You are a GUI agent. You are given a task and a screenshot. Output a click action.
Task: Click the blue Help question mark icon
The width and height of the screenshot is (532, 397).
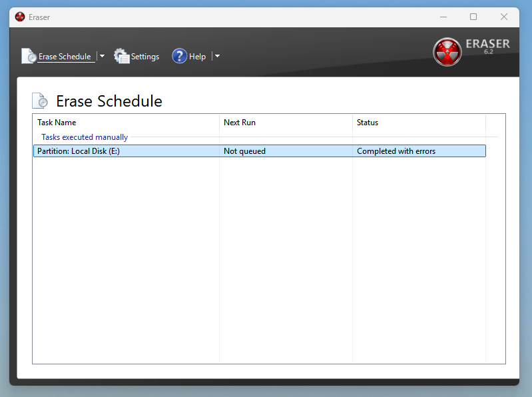tap(179, 57)
